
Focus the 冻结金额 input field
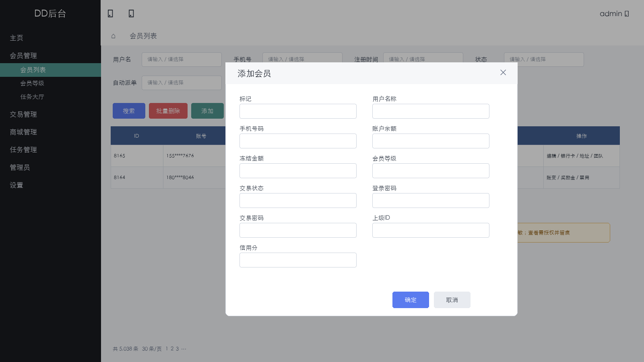(298, 171)
